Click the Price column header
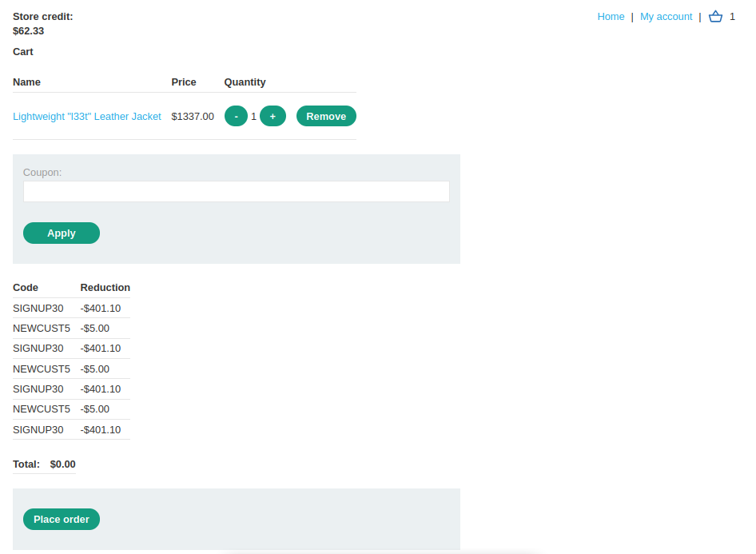The width and height of the screenshot is (756, 554). (x=184, y=82)
